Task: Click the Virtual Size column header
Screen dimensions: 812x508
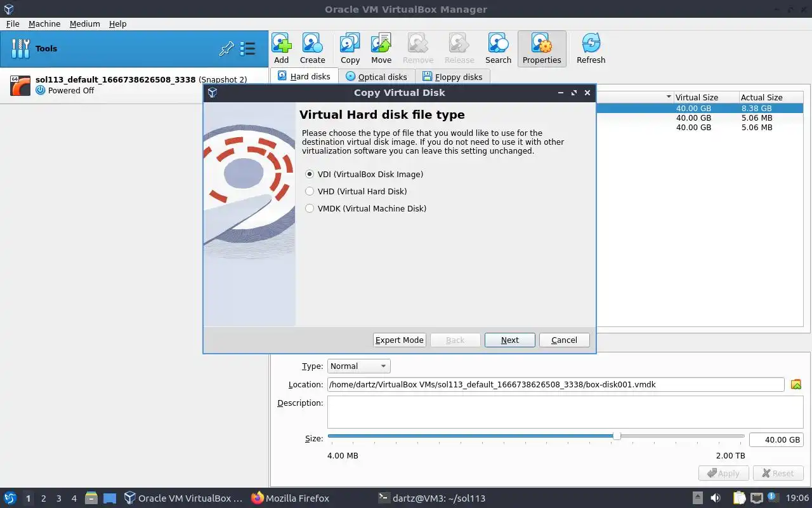Action: [706, 97]
